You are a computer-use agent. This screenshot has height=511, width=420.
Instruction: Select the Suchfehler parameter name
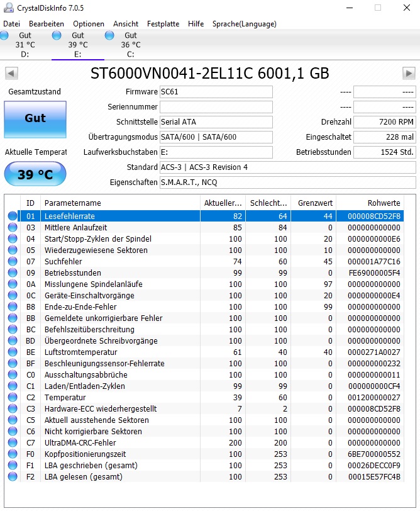pyautogui.click(x=63, y=261)
